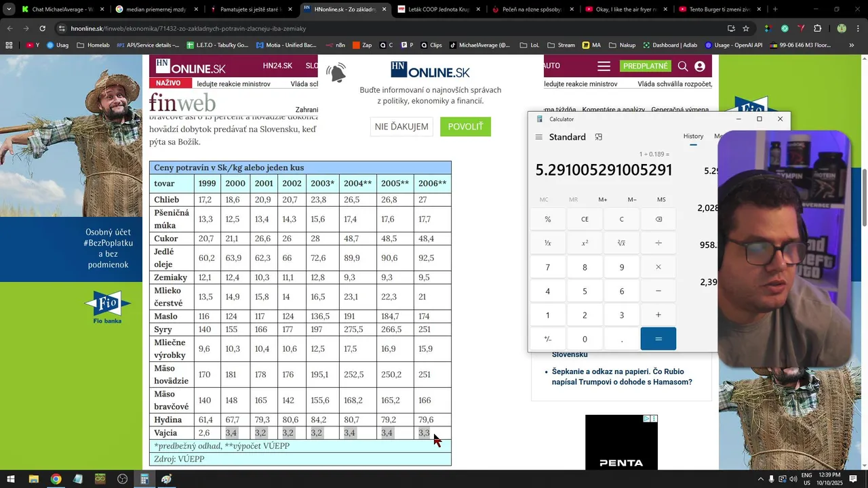Switch to 'median priemernej mzdy' browser tab
Screen dimensions: 868x488
[x=157, y=9]
